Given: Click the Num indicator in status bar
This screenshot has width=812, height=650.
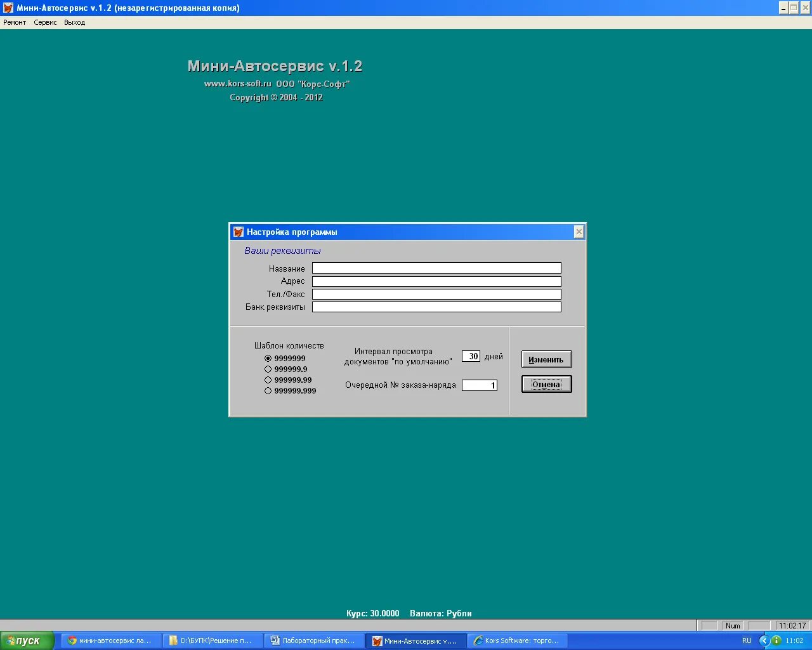Looking at the screenshot, I should (x=733, y=626).
